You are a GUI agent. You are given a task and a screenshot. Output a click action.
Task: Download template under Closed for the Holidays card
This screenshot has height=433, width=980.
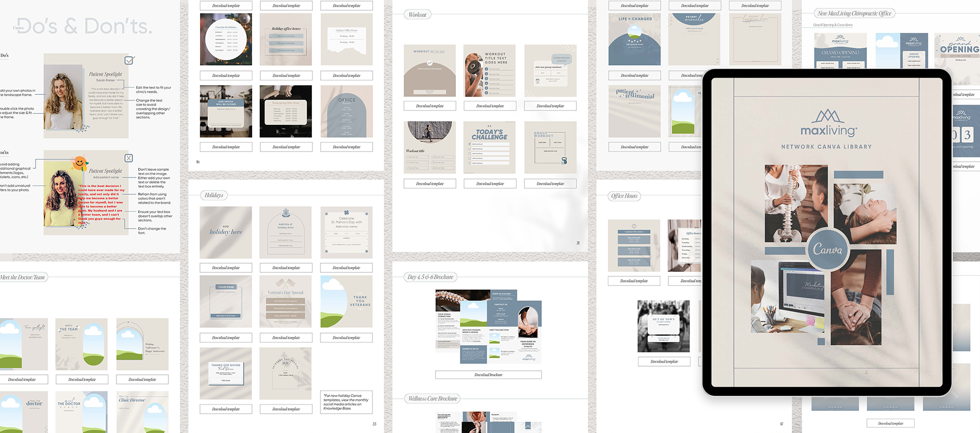226,75
